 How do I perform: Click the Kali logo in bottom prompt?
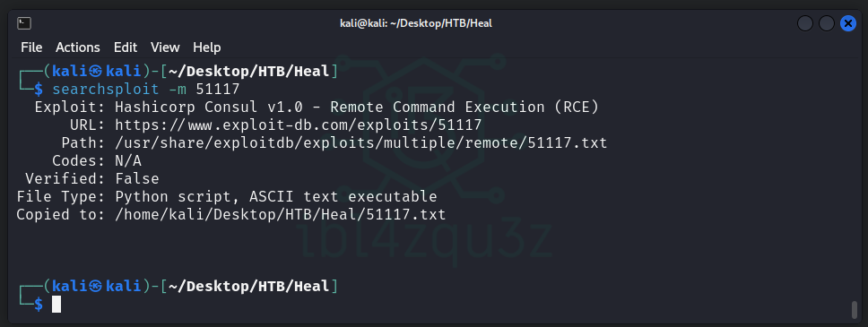(x=96, y=287)
